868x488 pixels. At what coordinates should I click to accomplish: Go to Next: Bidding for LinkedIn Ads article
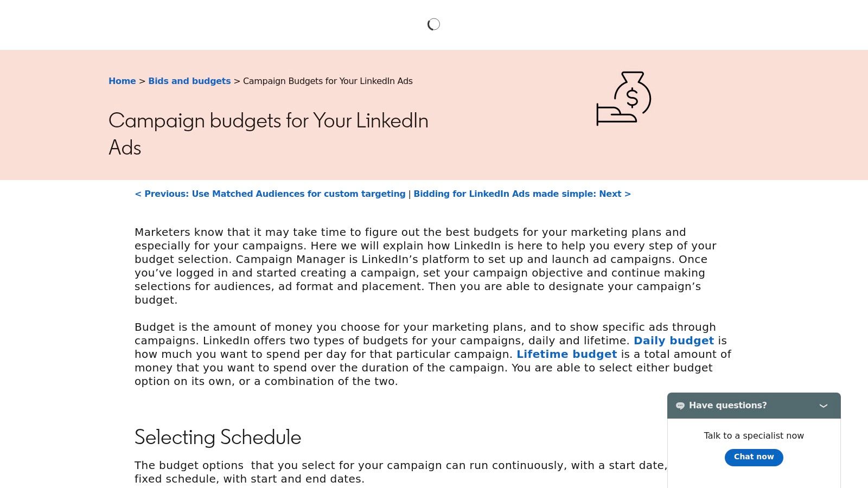click(x=521, y=194)
